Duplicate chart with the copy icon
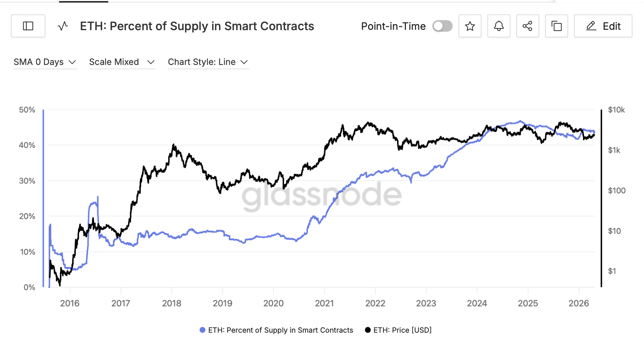The width and height of the screenshot is (644, 356). [556, 26]
